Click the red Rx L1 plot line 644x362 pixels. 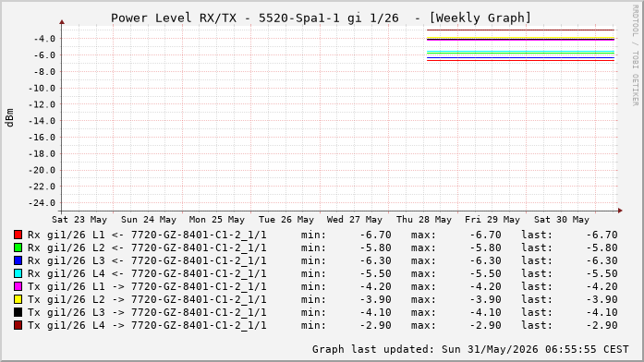pyautogui.click(x=520, y=61)
